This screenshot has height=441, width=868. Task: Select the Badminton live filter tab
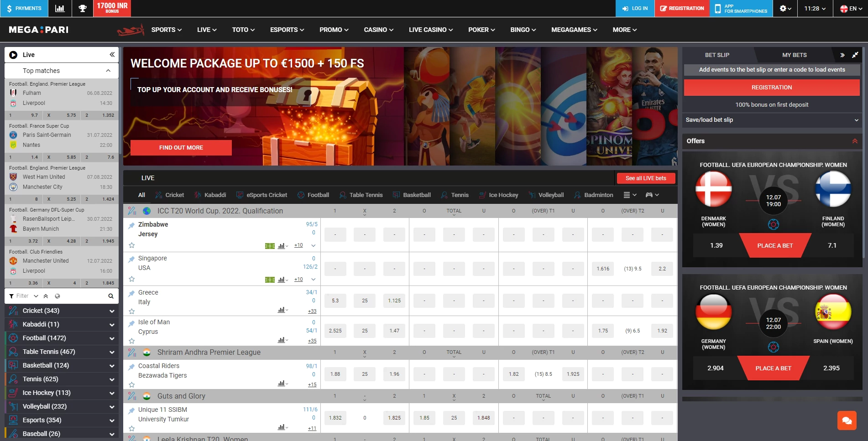coord(593,195)
